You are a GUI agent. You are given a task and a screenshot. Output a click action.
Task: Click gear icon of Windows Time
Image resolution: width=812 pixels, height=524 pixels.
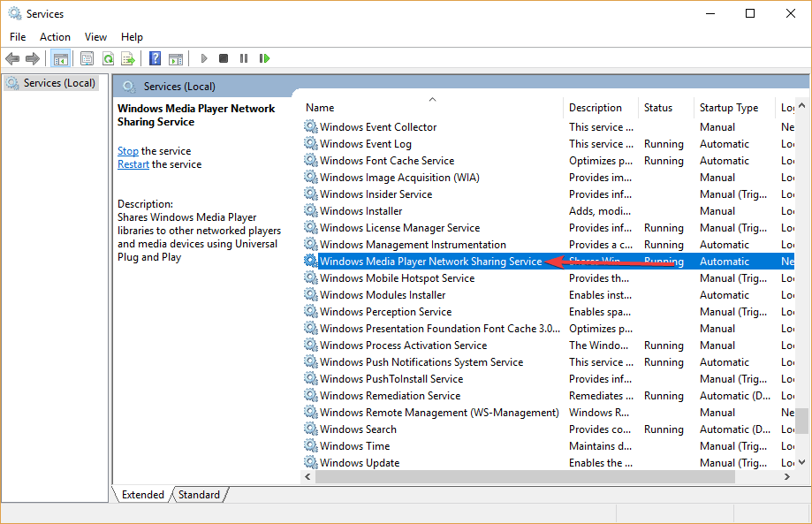tap(311, 445)
